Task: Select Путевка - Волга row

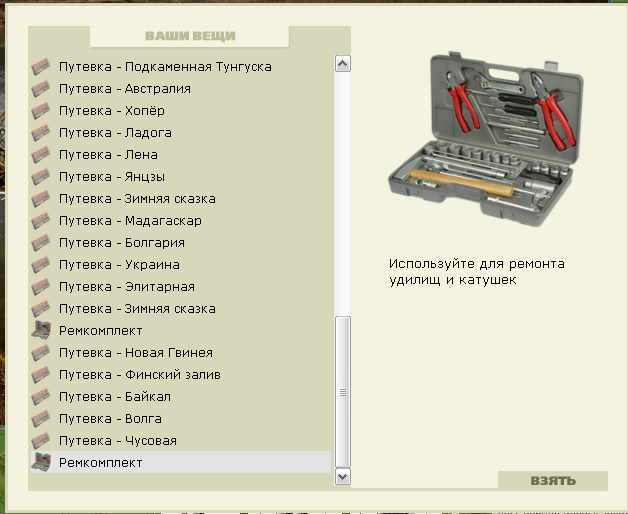Action: 181,419
